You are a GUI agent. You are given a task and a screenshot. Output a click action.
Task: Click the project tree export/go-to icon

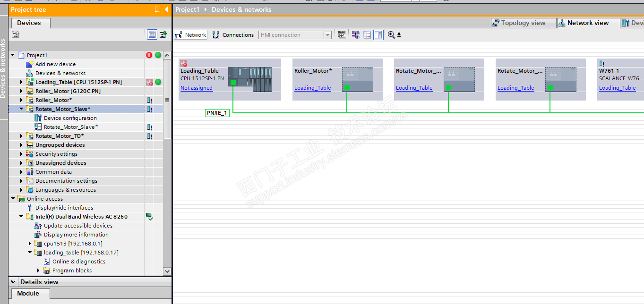click(163, 34)
